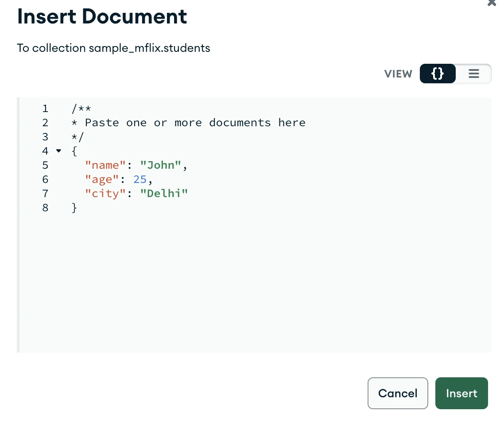504x434 pixels.
Task: Click the Insert button
Action: pos(461,393)
